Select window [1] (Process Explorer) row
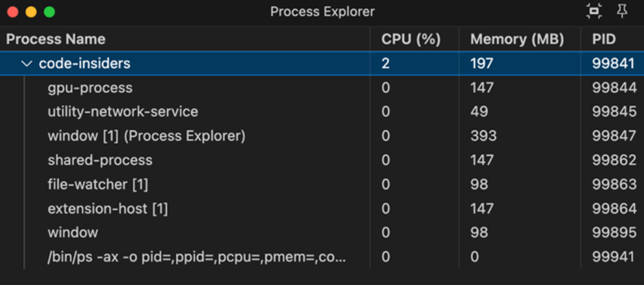Image resolution: width=644 pixels, height=285 pixels. pos(322,136)
